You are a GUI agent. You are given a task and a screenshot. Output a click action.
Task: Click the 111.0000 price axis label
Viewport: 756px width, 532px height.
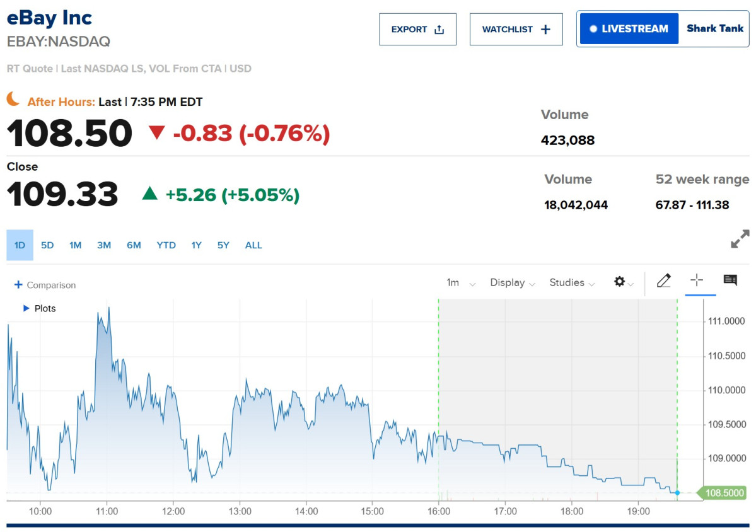(726, 321)
